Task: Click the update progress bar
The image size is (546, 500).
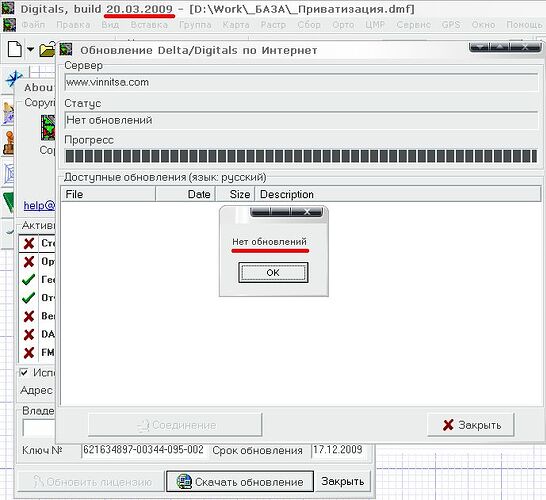Action: (301, 156)
